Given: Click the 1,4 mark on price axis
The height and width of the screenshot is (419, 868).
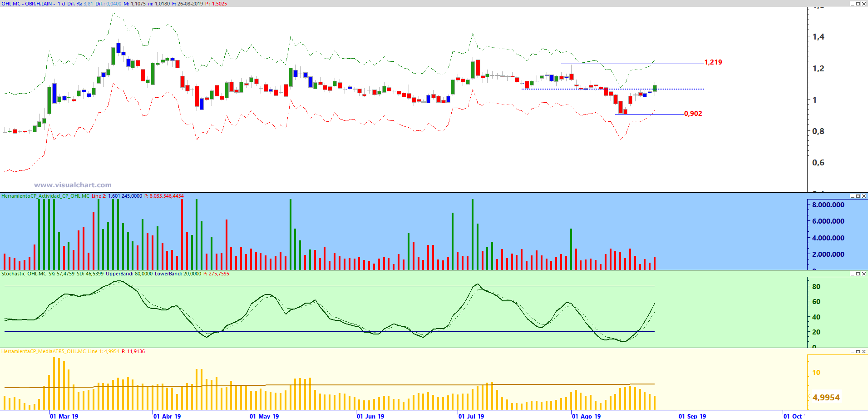Looking at the screenshot, I should (x=819, y=37).
